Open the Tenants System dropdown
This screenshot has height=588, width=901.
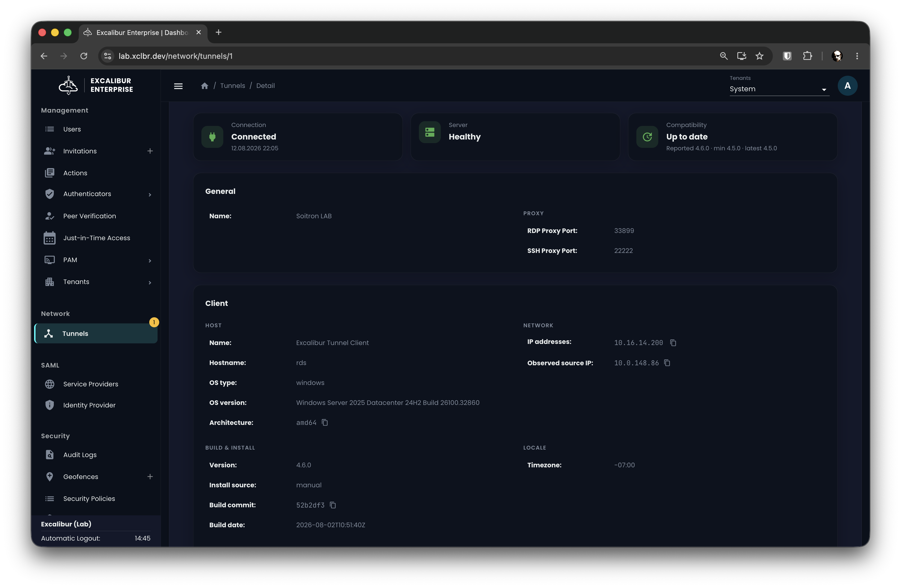(779, 89)
